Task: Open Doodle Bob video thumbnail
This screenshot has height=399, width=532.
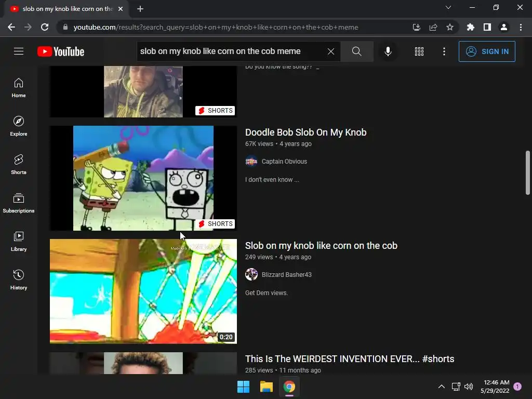Action: click(143, 178)
